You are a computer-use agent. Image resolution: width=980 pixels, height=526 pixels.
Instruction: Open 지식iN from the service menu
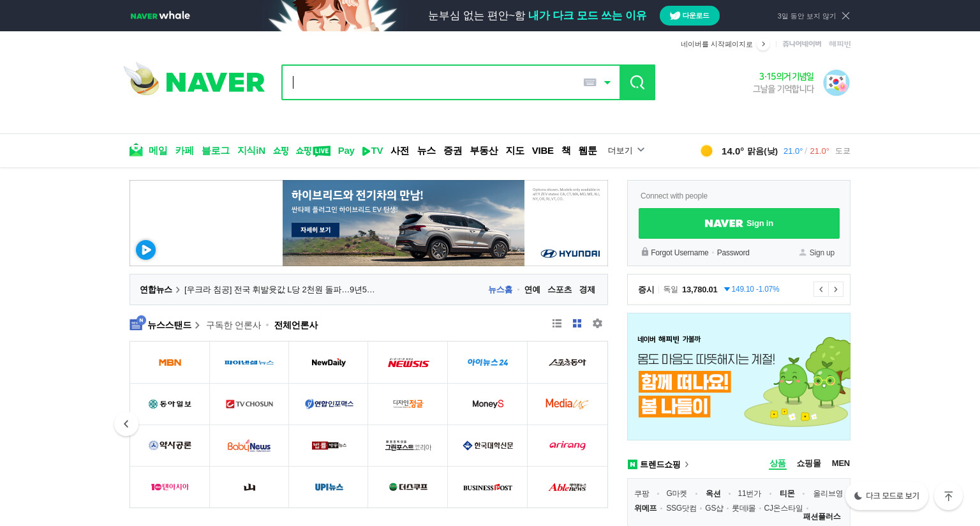pos(251,151)
